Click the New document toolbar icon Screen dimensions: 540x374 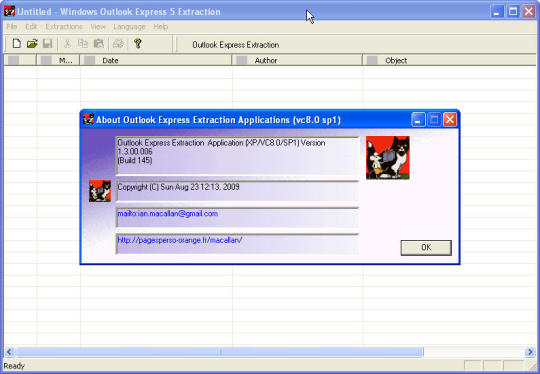(x=16, y=44)
